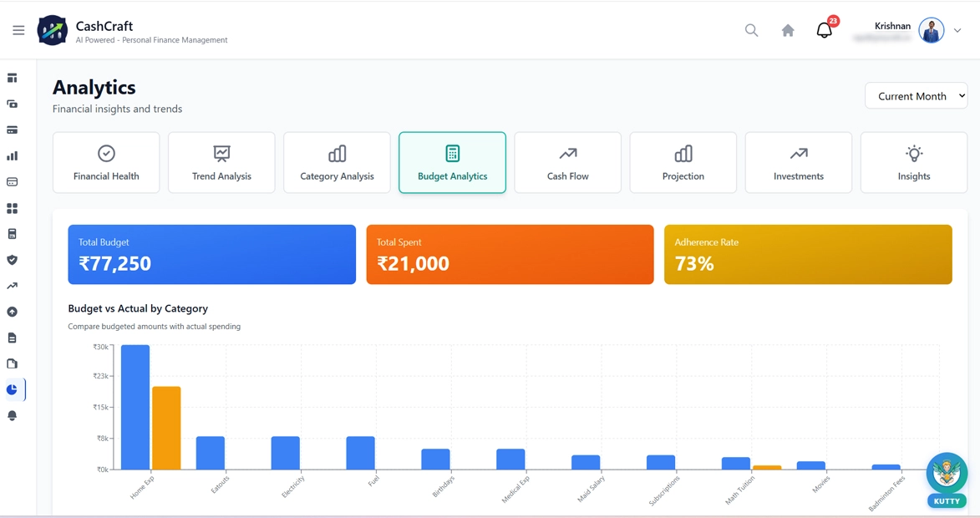Click the ₹30k y-axis label
The image size is (980, 518).
click(100, 347)
